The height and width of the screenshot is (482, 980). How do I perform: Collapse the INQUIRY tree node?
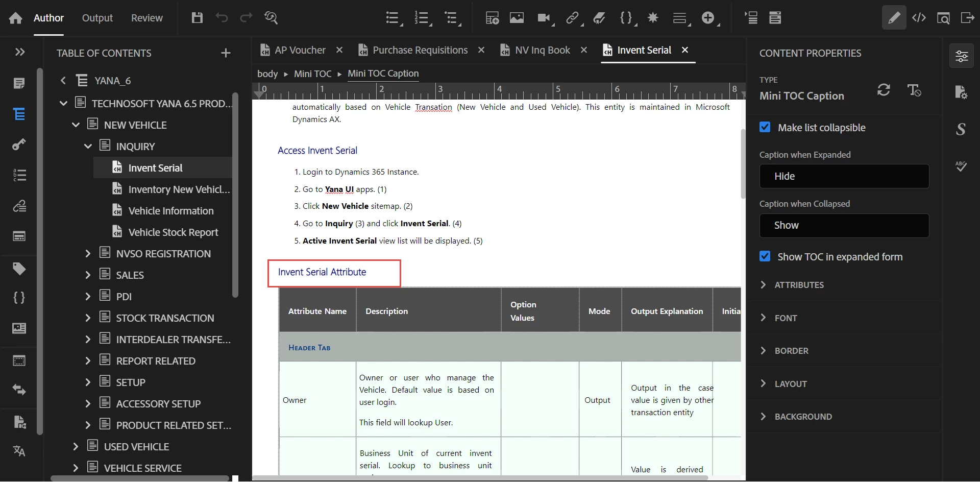88,147
